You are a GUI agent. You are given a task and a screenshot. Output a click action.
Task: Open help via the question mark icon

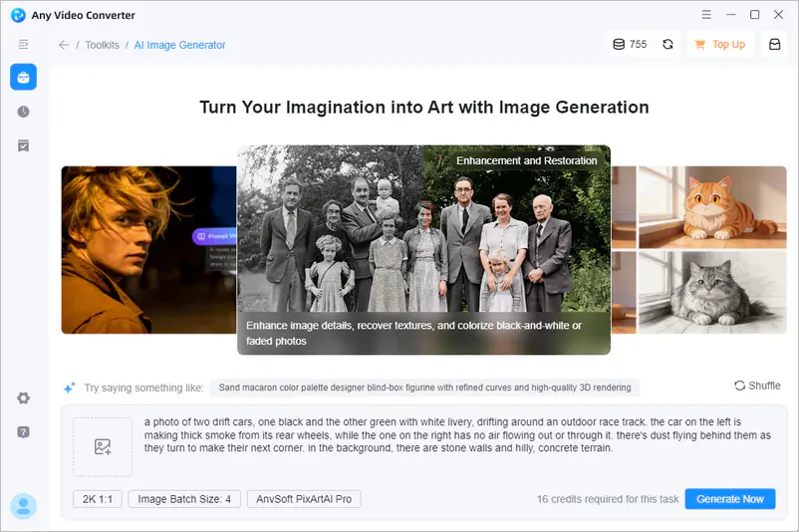click(24, 432)
